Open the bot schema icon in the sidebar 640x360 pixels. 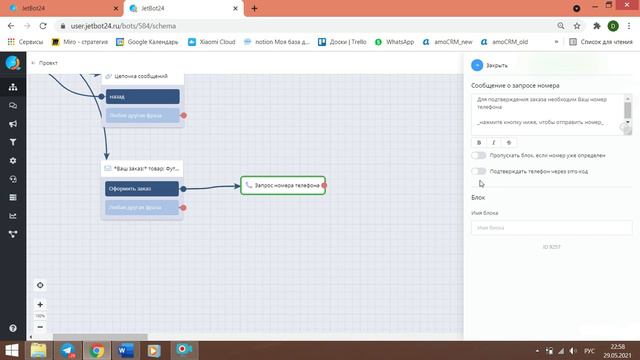coord(13,87)
